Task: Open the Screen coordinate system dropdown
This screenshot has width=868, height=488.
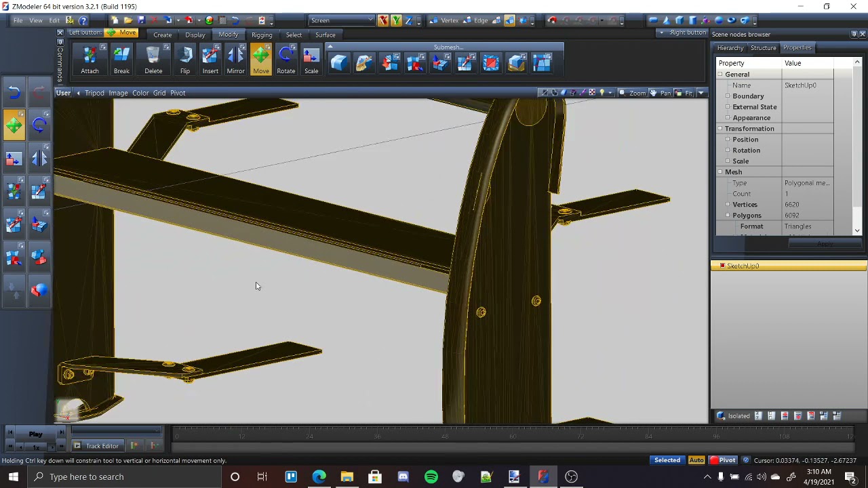Action: pyautogui.click(x=341, y=20)
